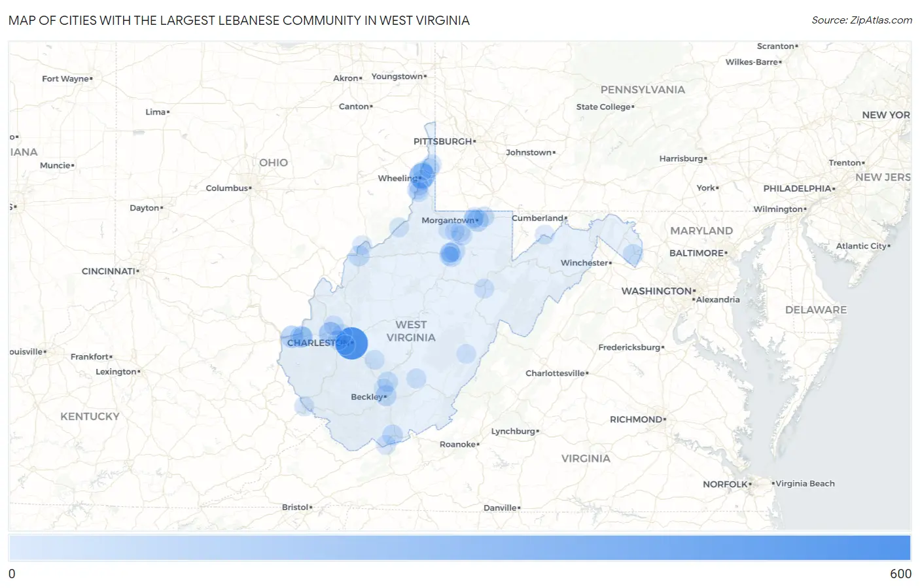920x588 pixels.
Task: Click the large Charleston bubble marker
Action: [352, 343]
